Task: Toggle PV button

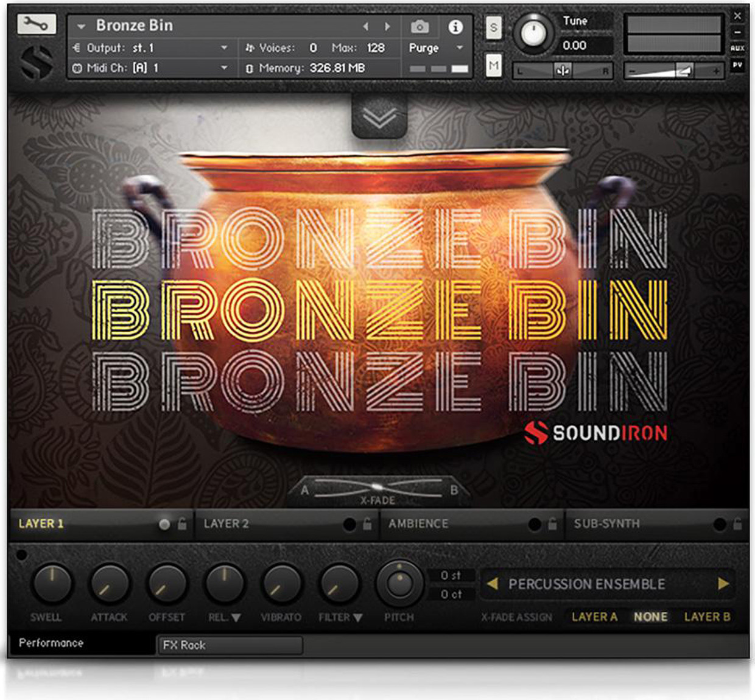Action: tap(738, 65)
